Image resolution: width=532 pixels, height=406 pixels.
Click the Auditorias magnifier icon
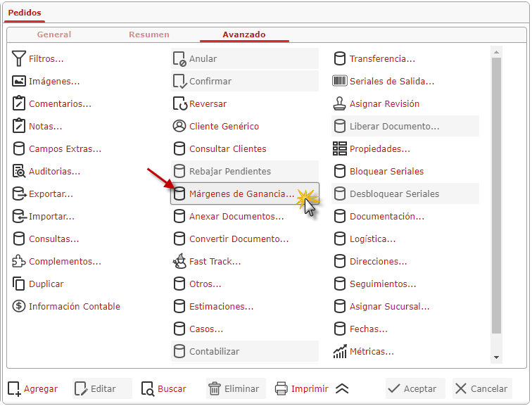[x=19, y=171]
